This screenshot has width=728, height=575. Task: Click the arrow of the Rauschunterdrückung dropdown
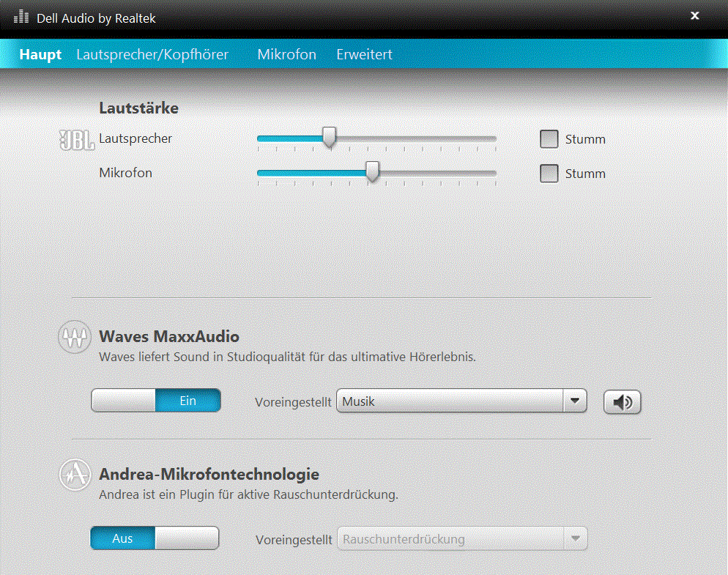[576, 539]
